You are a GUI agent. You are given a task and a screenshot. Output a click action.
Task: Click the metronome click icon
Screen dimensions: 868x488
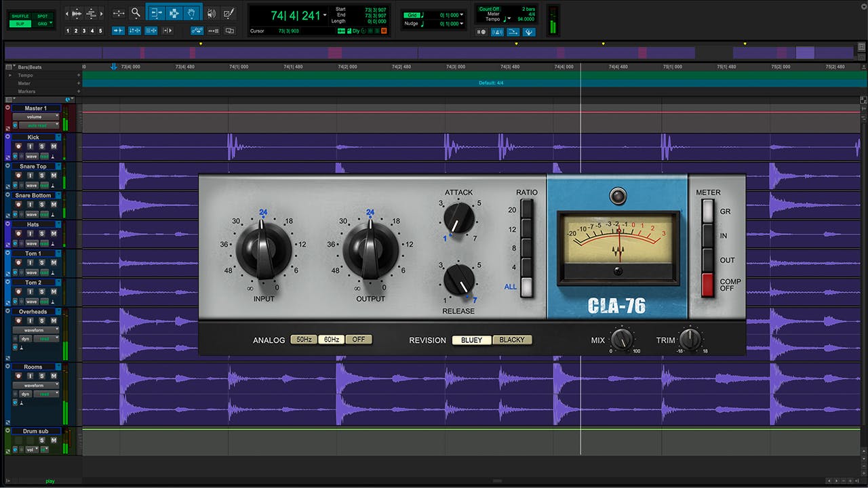[496, 32]
